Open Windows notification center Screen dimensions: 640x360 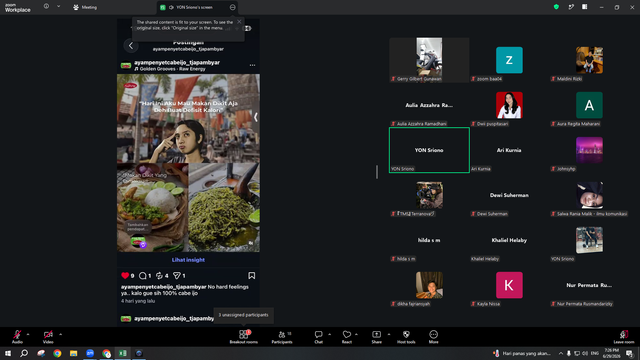point(629,353)
